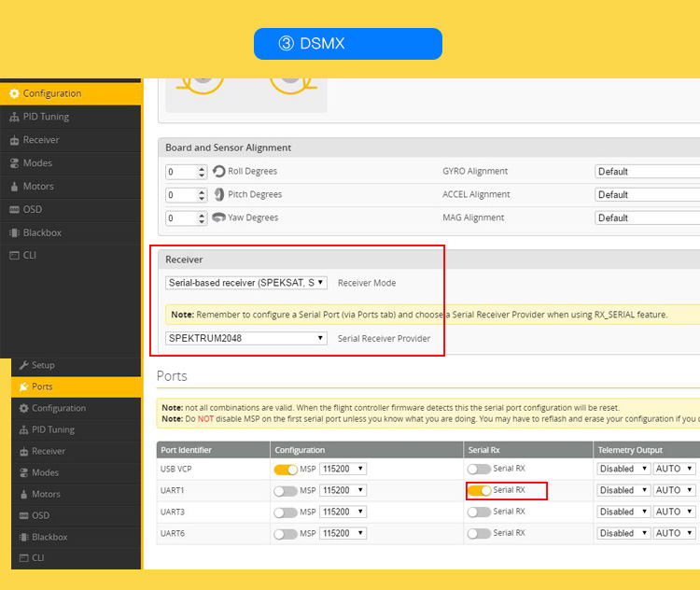This screenshot has width=700, height=590.
Task: Open the Receiver Mode dropdown
Action: [246, 282]
